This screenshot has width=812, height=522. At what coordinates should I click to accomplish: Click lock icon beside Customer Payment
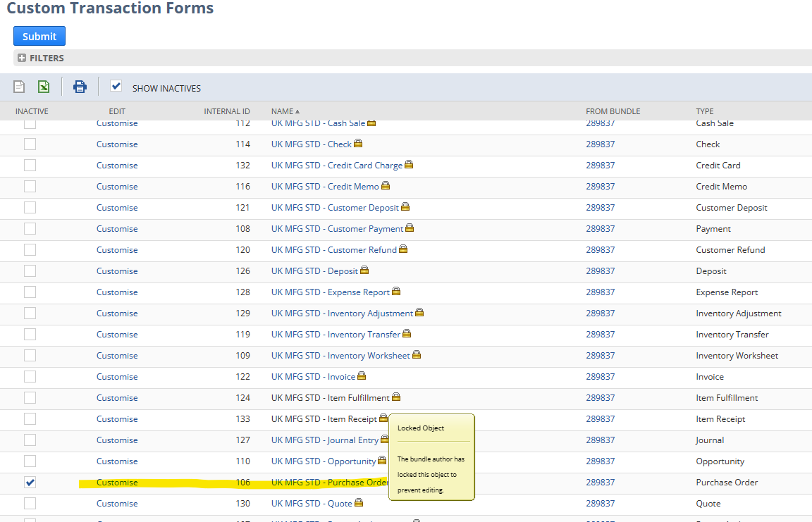410,228
